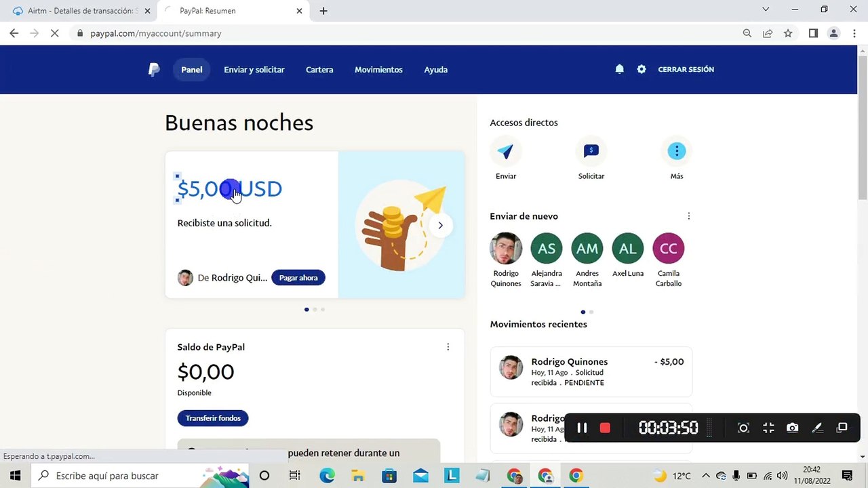Image resolution: width=868 pixels, height=488 pixels.
Task: Go to Enviar y solicitar menu
Action: click(x=254, y=69)
